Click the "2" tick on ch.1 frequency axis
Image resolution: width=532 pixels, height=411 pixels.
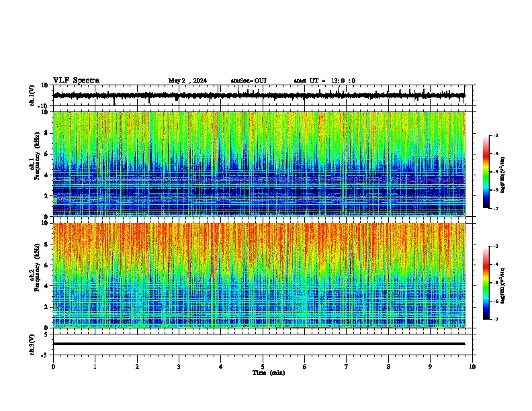(x=46, y=195)
